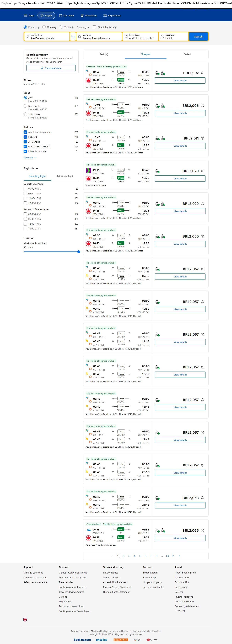The width and height of the screenshot is (232, 644).
Task: Uncheck the Flybondi airline filter
Action: [x=25, y=137]
